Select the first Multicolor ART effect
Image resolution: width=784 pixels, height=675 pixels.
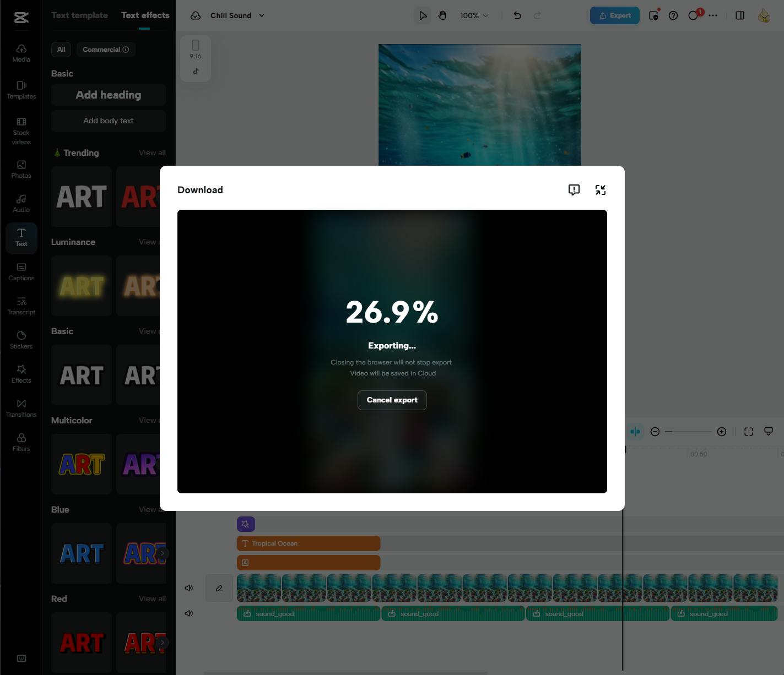tap(82, 464)
